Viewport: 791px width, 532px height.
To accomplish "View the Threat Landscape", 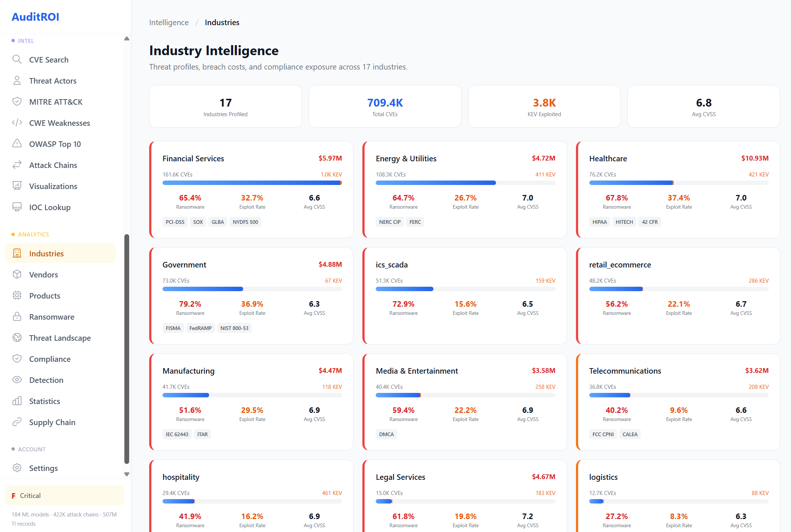I will click(x=60, y=338).
